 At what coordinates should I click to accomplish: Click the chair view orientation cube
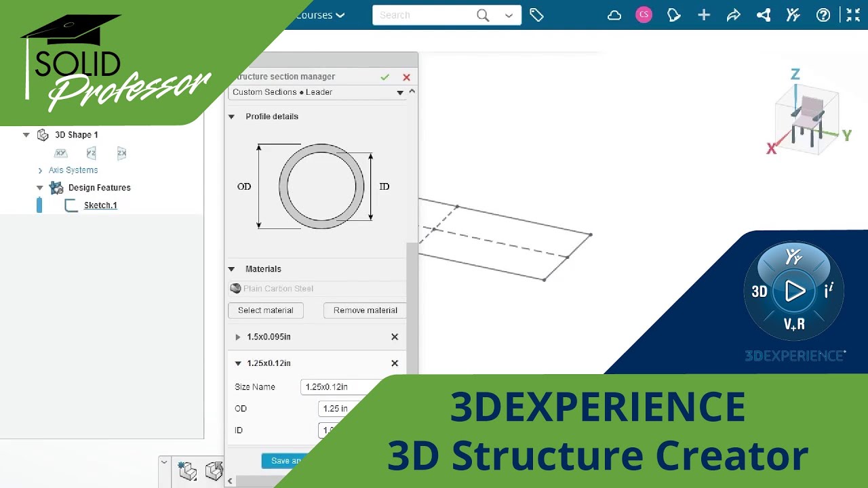tap(807, 119)
